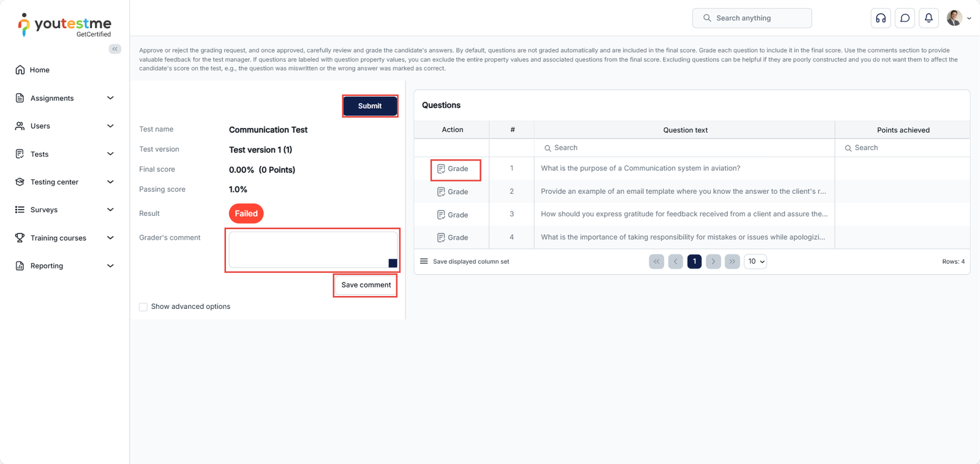Image resolution: width=980 pixels, height=464 pixels.
Task: Open the notifications bell
Action: click(929, 18)
